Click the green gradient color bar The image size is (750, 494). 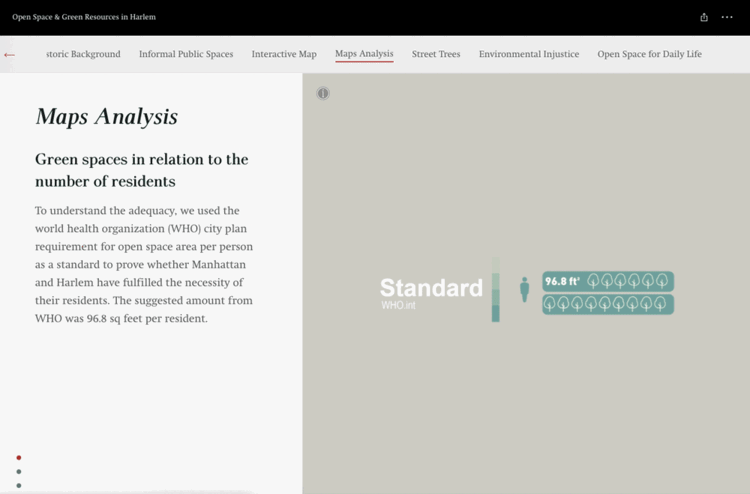[x=496, y=289]
